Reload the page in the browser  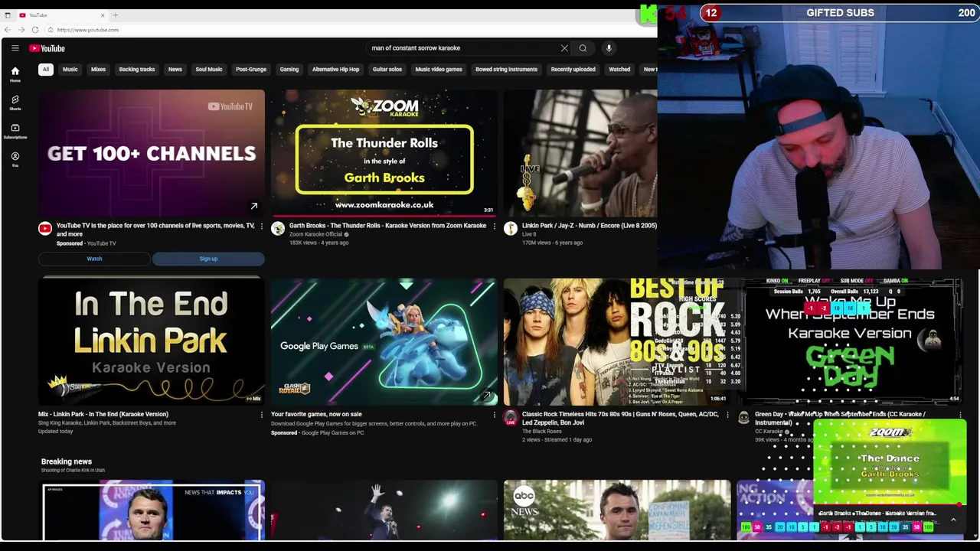35,30
